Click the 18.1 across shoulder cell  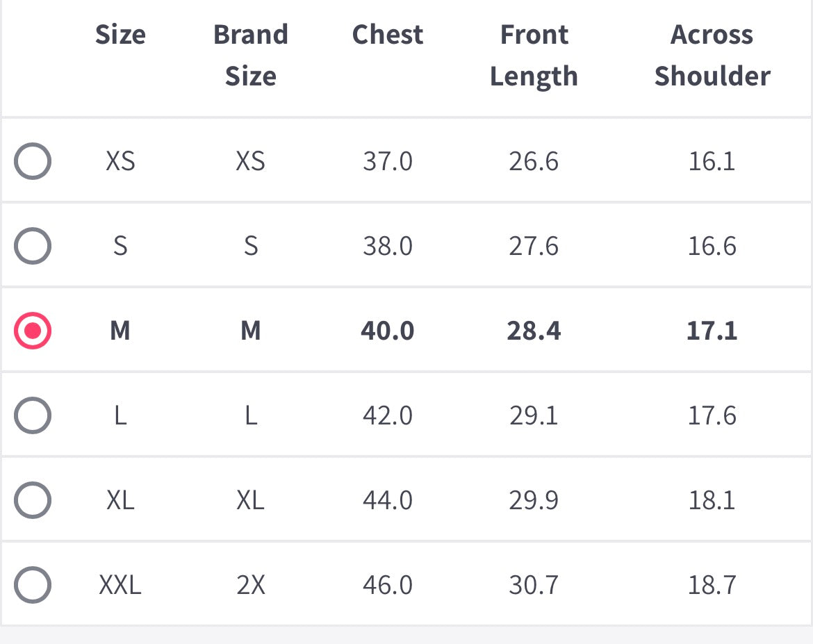click(712, 500)
